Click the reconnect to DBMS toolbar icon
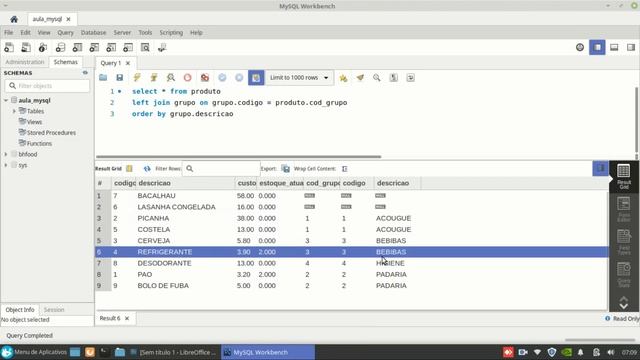The width and height of the screenshot is (640, 360). [x=162, y=47]
